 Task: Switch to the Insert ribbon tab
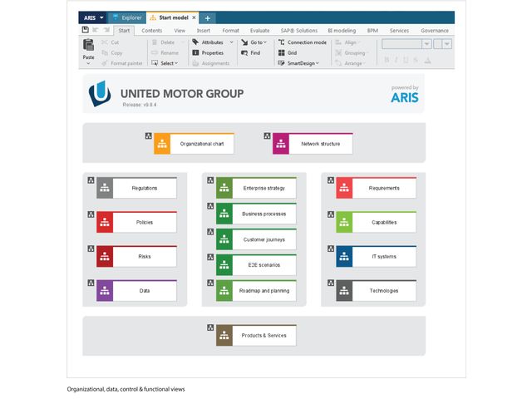[x=204, y=30]
